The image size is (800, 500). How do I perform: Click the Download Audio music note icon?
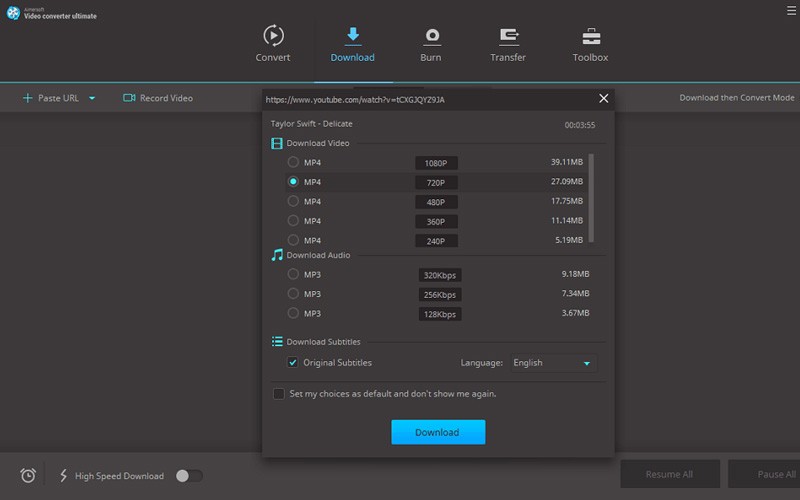click(277, 255)
